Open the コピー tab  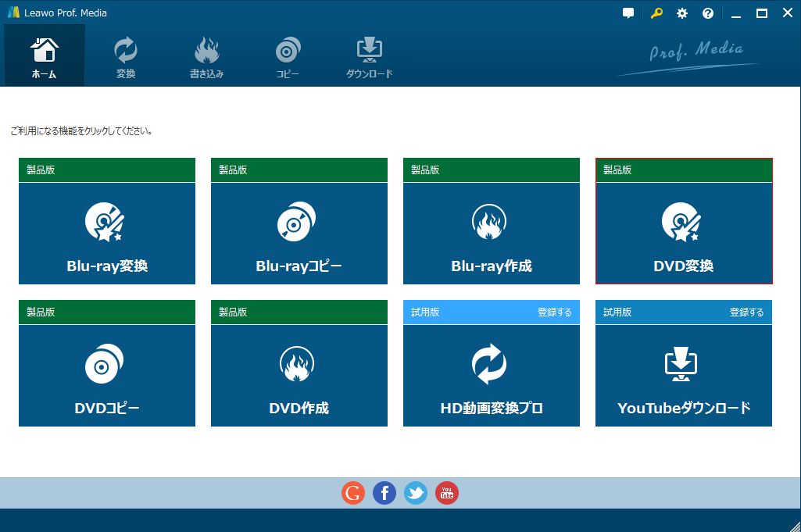(288, 57)
